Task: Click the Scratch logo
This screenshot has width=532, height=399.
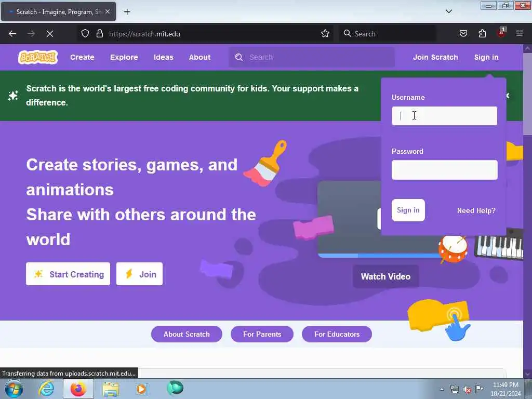Action: coord(37,57)
